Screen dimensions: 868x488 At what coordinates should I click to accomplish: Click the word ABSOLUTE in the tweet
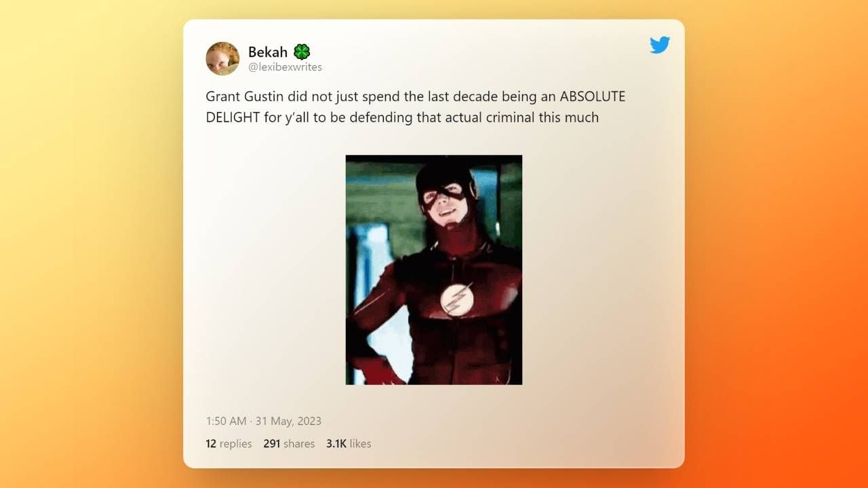coord(592,96)
